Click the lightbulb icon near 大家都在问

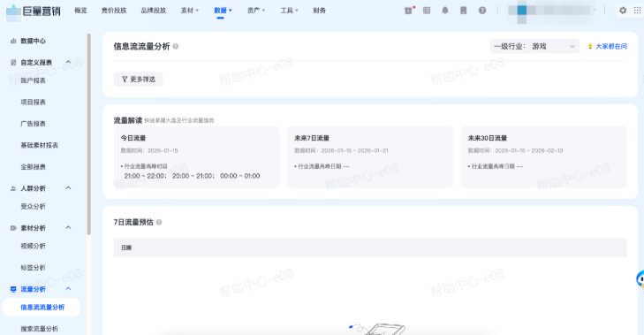[590, 47]
